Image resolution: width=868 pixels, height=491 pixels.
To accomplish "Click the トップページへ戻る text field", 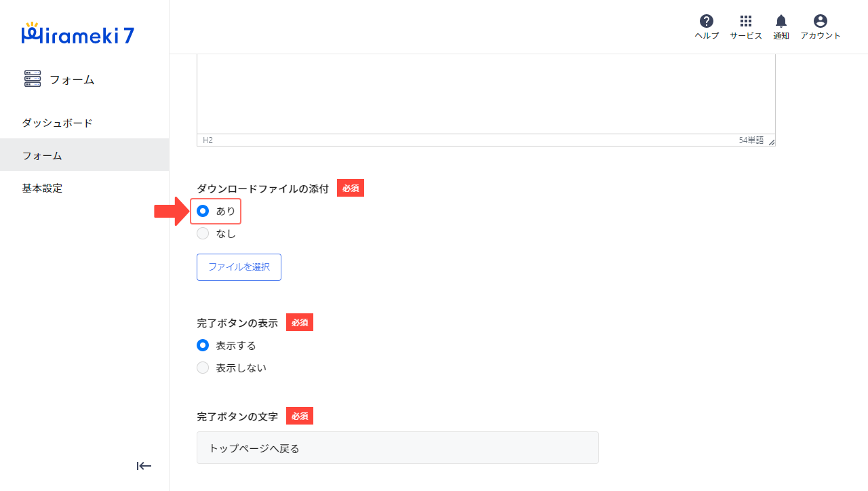I will (397, 448).
